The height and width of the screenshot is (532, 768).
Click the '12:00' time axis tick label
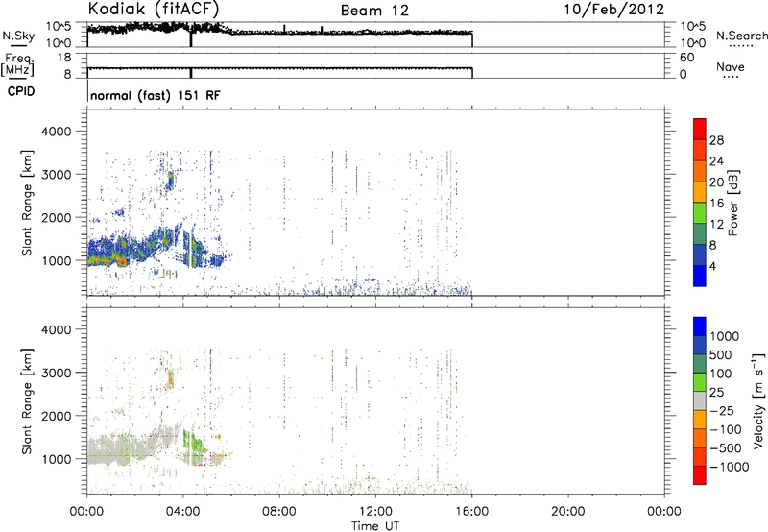375,512
